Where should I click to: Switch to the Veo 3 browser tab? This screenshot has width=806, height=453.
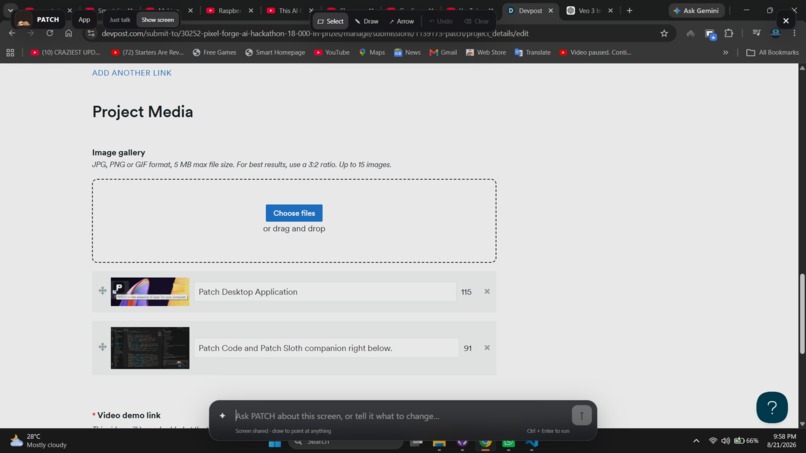coord(590,10)
